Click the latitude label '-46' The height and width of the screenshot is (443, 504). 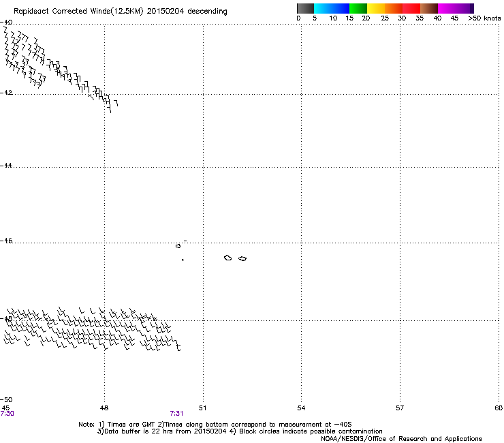click(6, 241)
